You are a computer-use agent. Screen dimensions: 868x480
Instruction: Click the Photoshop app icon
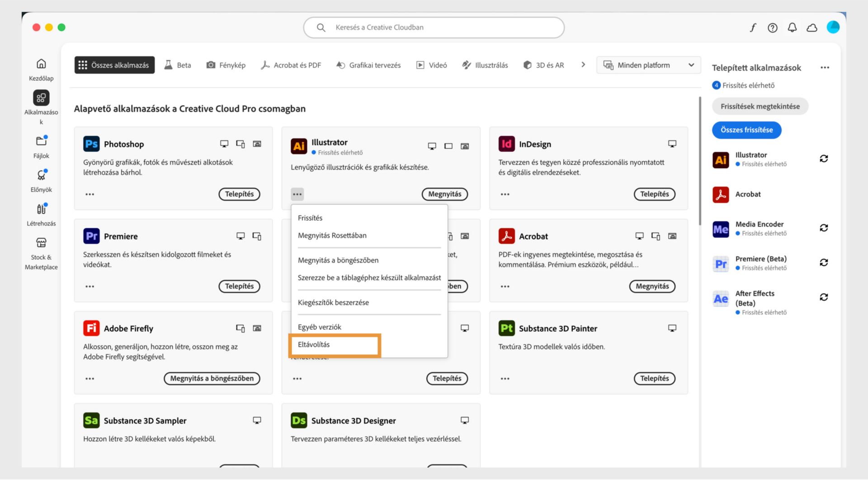[x=91, y=144]
